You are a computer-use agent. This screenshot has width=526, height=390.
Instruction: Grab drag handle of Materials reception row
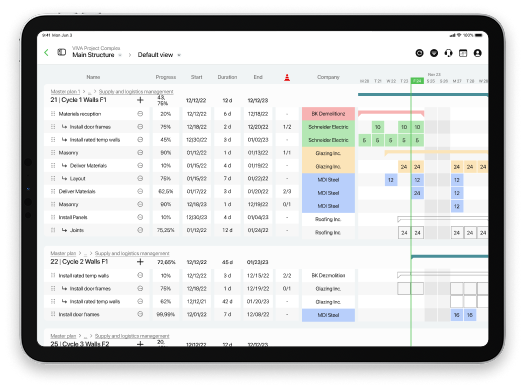(x=53, y=114)
